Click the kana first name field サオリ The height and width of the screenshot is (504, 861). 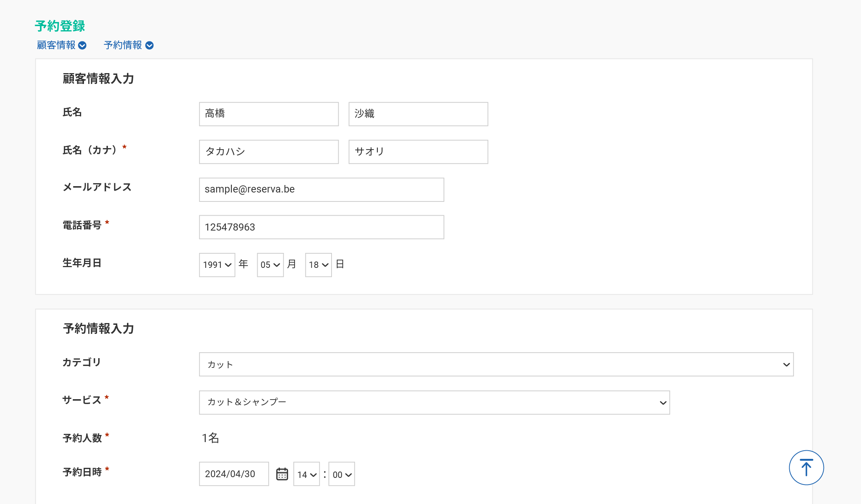[x=418, y=152]
